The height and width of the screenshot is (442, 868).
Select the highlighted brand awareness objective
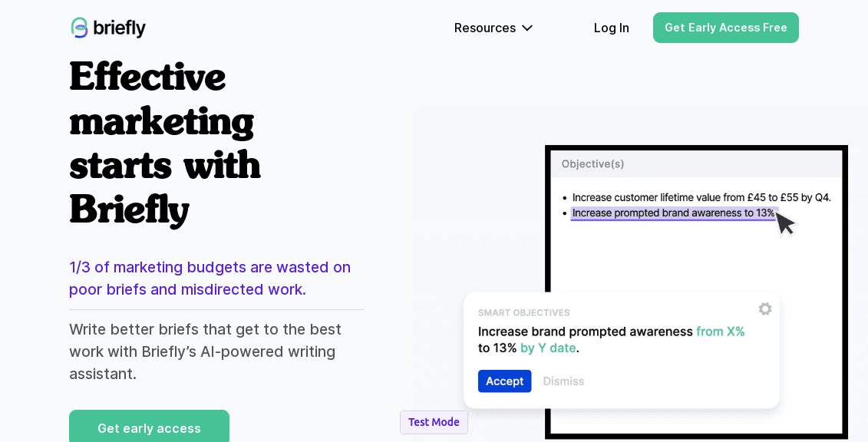tap(673, 213)
